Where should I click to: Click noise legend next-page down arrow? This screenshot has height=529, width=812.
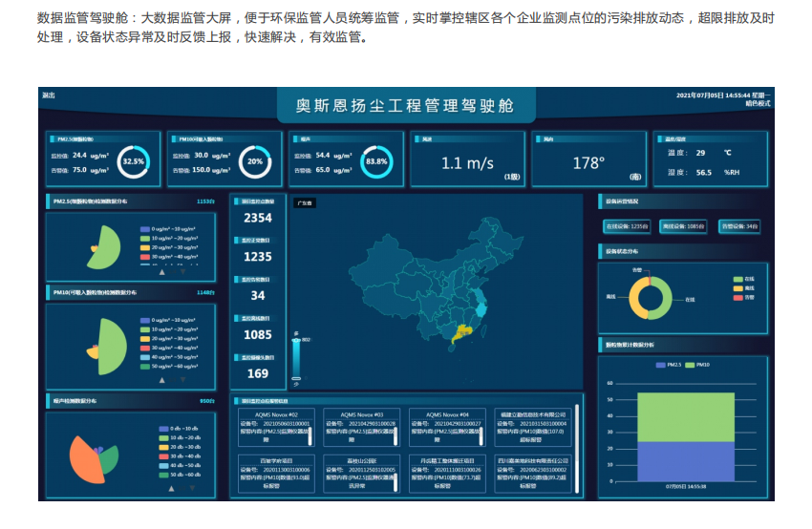pos(192,488)
